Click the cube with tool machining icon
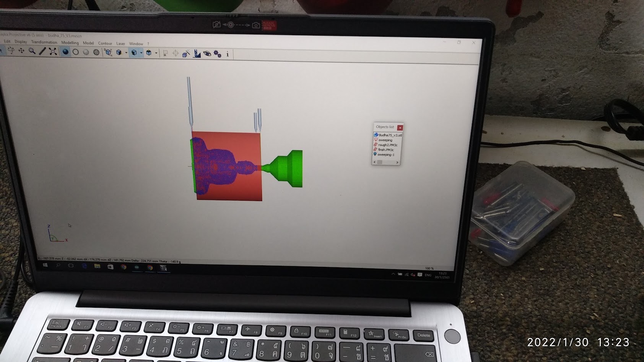This screenshot has width=644, height=362. [186, 54]
